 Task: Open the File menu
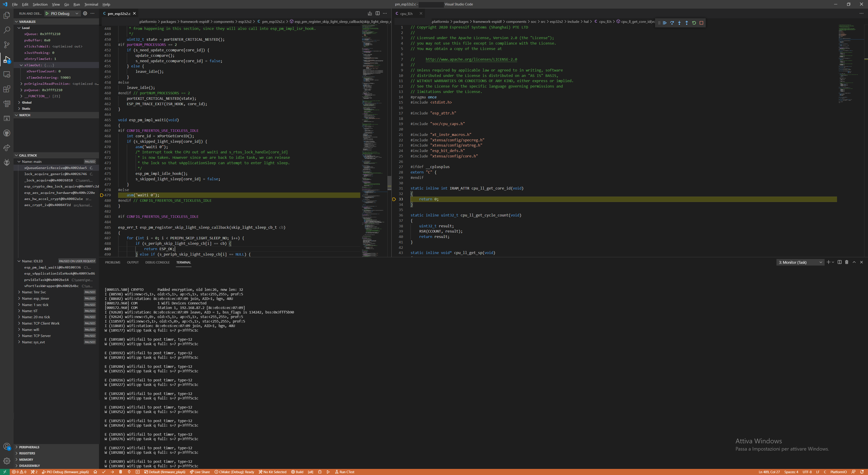pos(15,4)
